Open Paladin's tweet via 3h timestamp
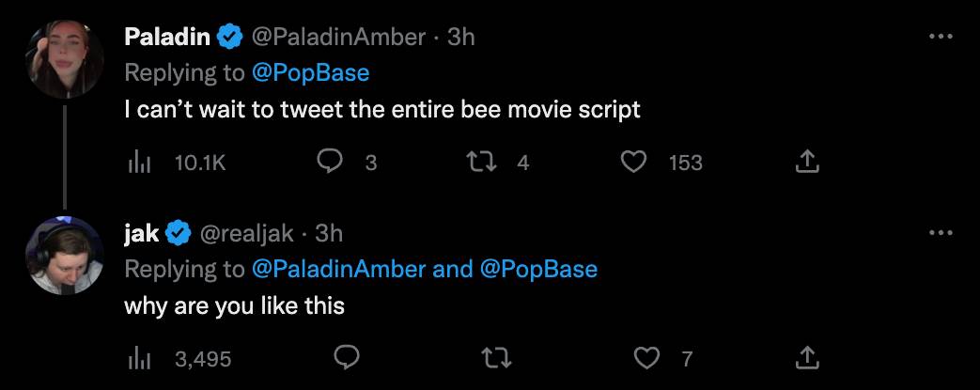980x390 pixels. (460, 37)
